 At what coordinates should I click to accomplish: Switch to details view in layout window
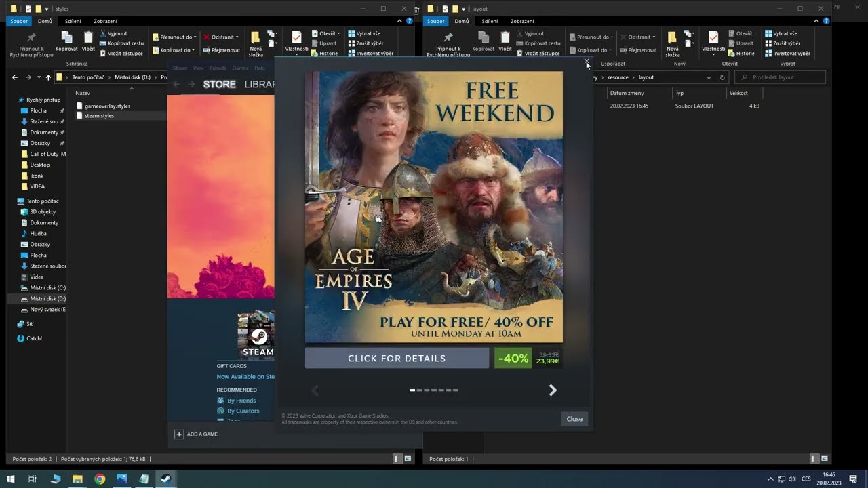tap(814, 459)
